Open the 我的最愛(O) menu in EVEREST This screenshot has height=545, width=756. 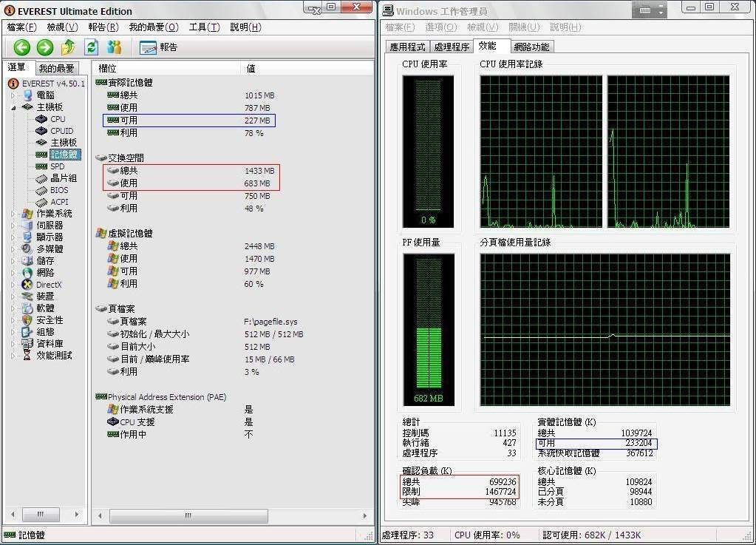[x=154, y=27]
